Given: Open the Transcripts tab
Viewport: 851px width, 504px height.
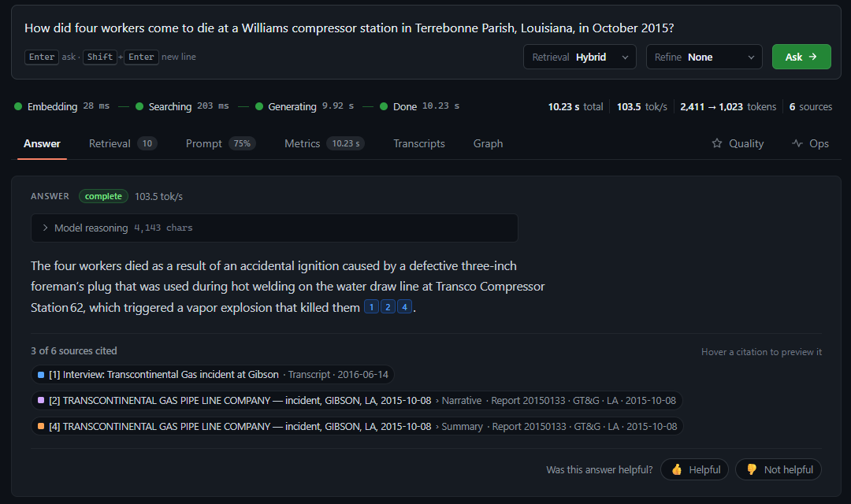Looking at the screenshot, I should point(419,144).
